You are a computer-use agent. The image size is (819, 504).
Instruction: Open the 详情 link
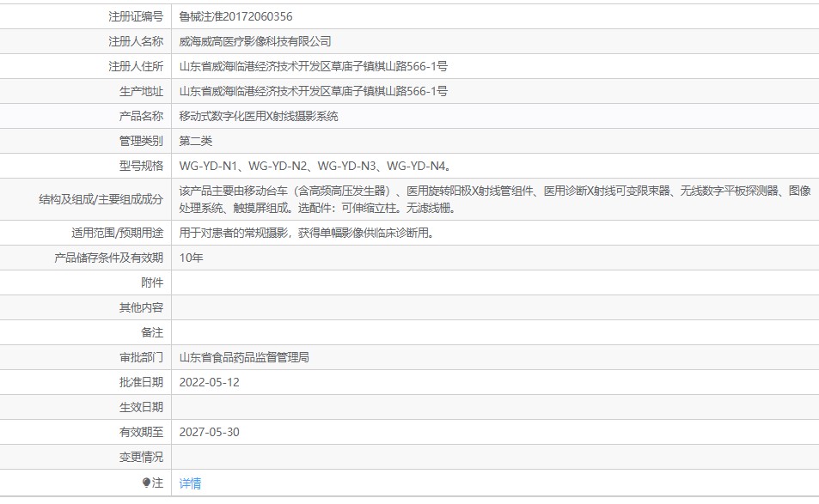pos(190,483)
